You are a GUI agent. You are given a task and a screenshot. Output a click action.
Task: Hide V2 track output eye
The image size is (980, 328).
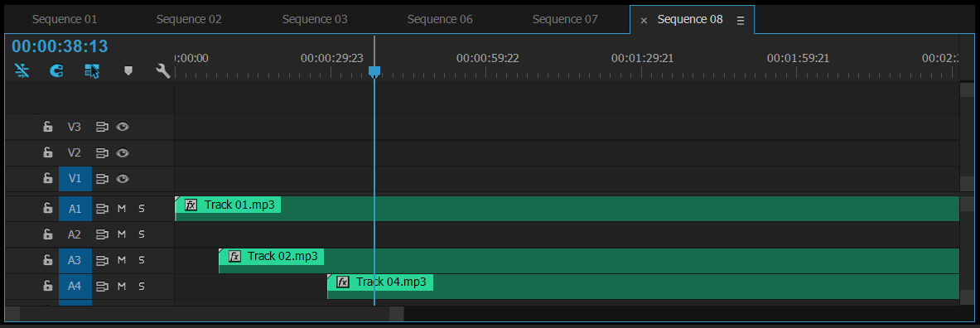pyautogui.click(x=123, y=152)
